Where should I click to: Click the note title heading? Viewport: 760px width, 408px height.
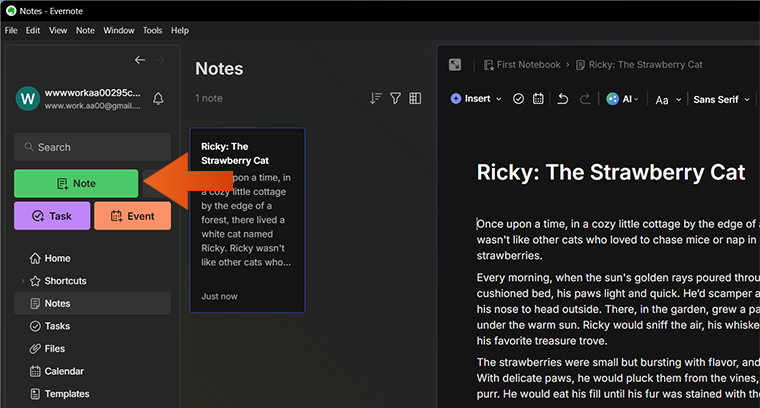(x=611, y=172)
